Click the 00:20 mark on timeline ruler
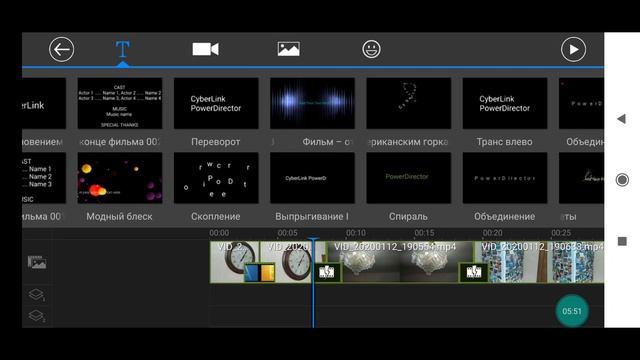 [x=492, y=233]
